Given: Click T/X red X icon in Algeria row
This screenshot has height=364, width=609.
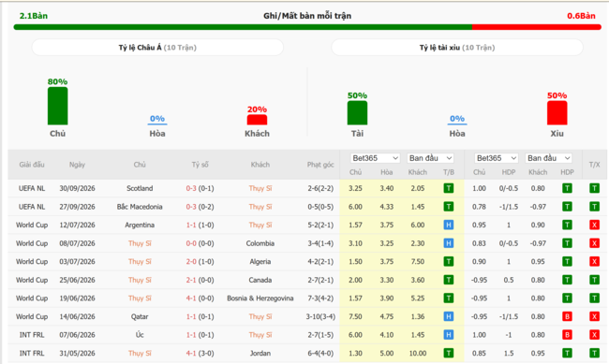Looking at the screenshot, I should pyautogui.click(x=594, y=262).
